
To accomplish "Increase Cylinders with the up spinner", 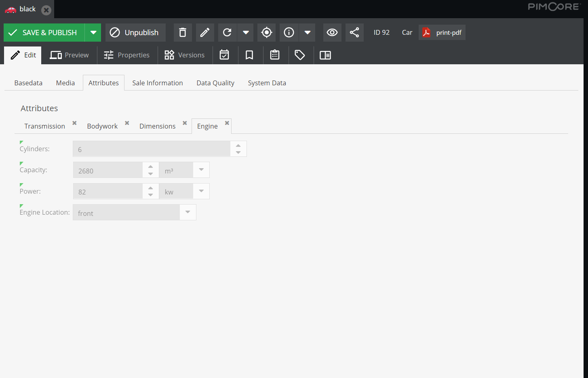I will point(238,146).
